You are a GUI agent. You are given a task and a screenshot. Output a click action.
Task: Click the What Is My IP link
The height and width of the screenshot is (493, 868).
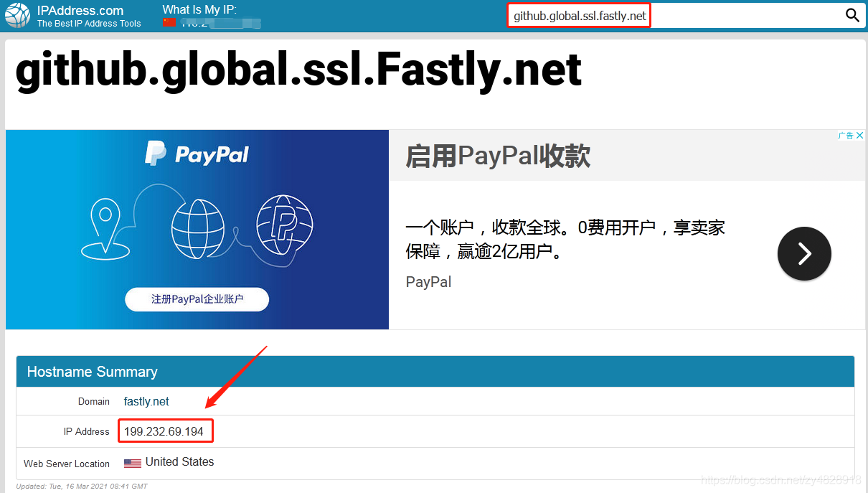click(199, 9)
